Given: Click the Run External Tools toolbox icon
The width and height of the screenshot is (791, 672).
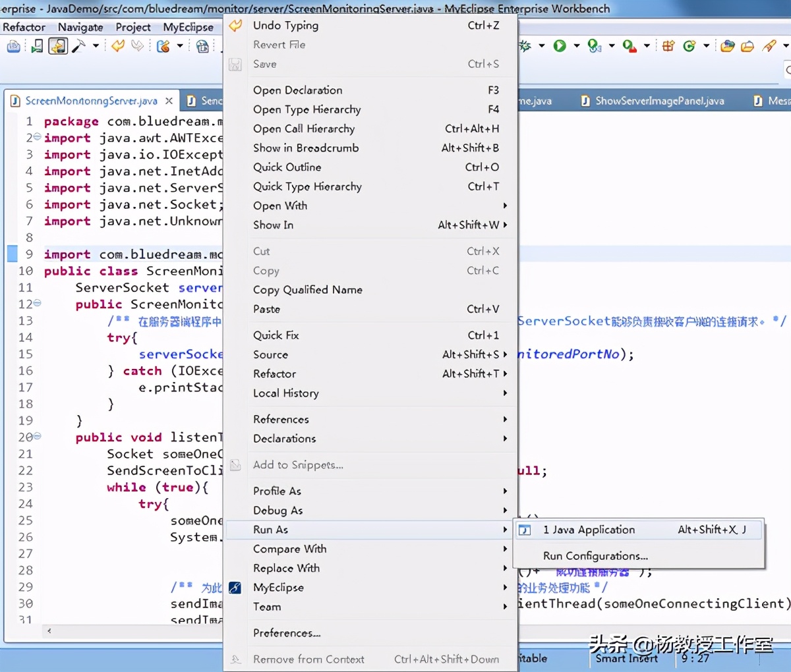Looking at the screenshot, I should (x=629, y=45).
